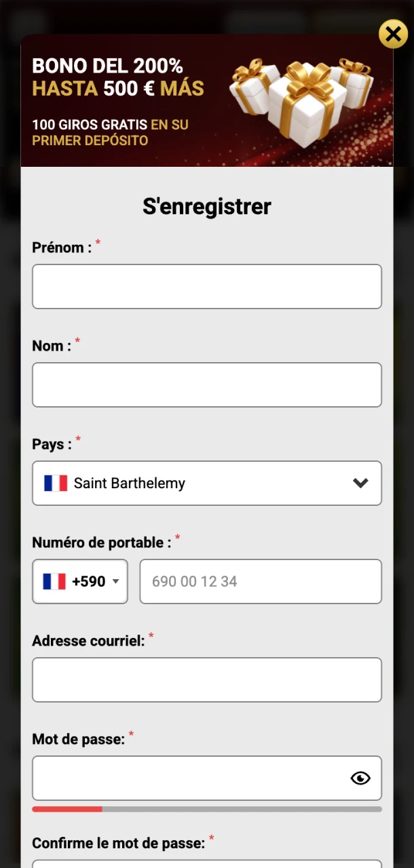414x868 pixels.
Task: Focus the Adresse courriel input
Action: click(x=207, y=679)
